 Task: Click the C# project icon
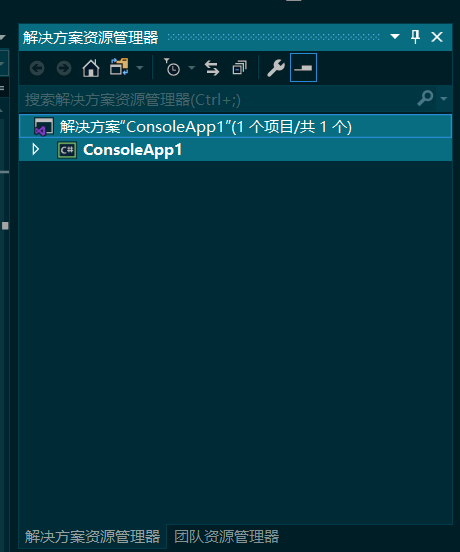67,150
